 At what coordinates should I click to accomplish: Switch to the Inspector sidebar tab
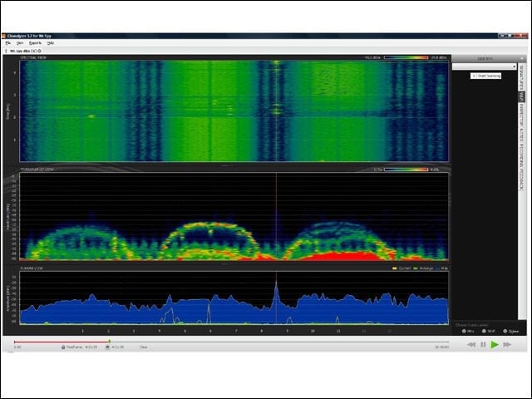click(521, 115)
